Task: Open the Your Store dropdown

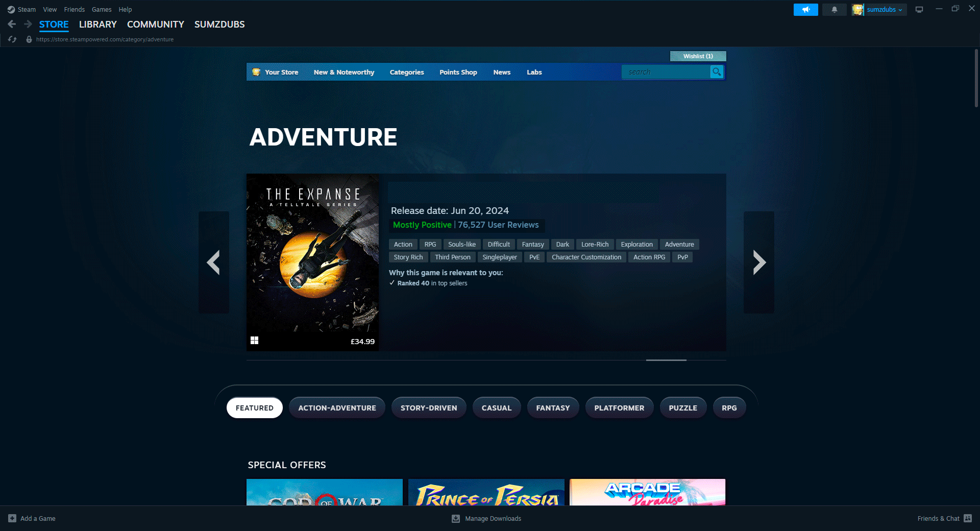Action: (x=281, y=72)
